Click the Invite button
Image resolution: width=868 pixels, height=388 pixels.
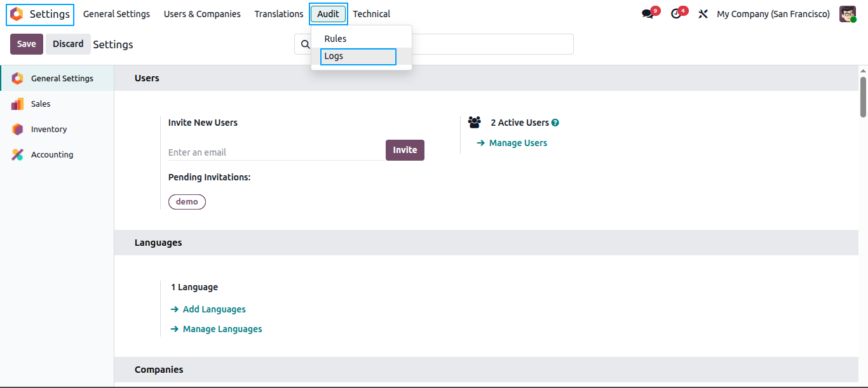click(405, 150)
